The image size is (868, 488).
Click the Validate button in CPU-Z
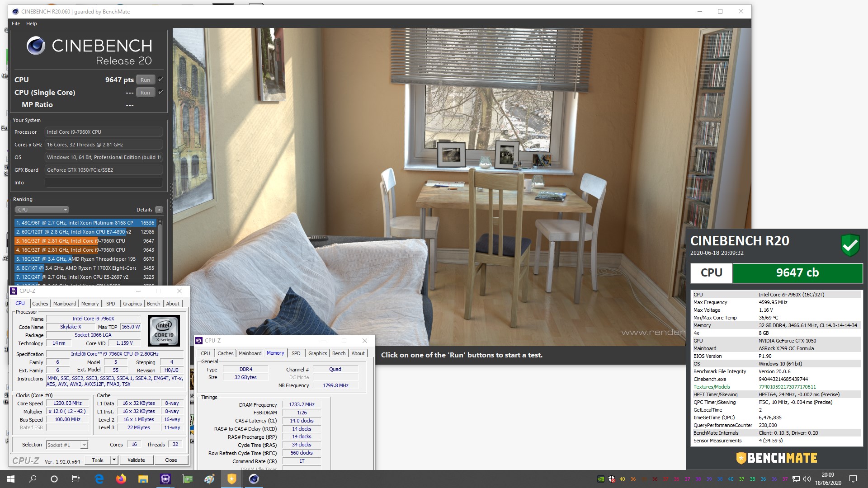136,460
